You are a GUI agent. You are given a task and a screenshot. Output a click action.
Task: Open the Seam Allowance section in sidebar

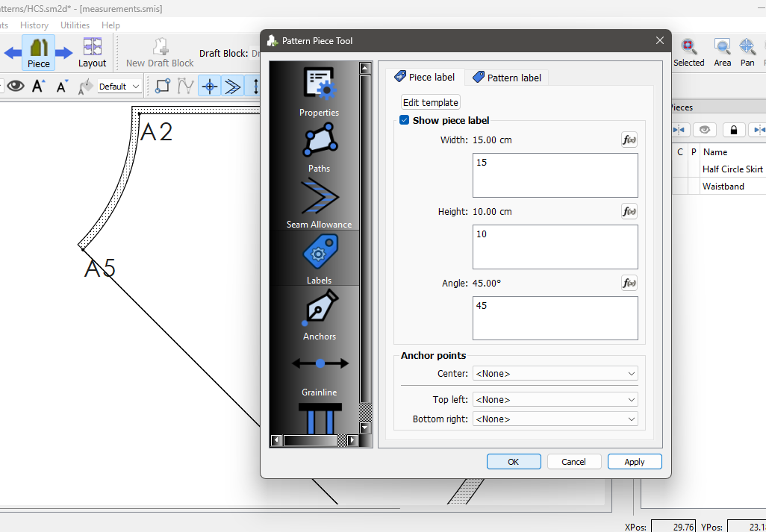[x=319, y=204]
